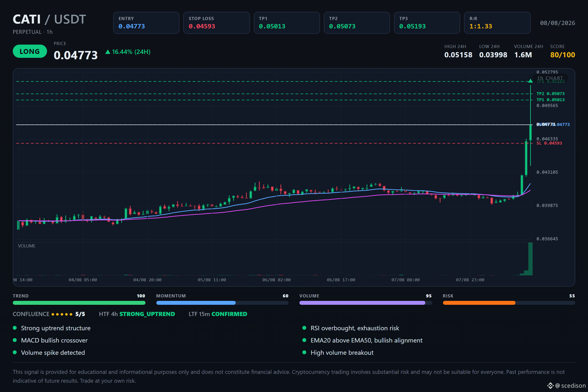
Task: Click the LOW 24H value 0.03998
Action: [x=493, y=55]
